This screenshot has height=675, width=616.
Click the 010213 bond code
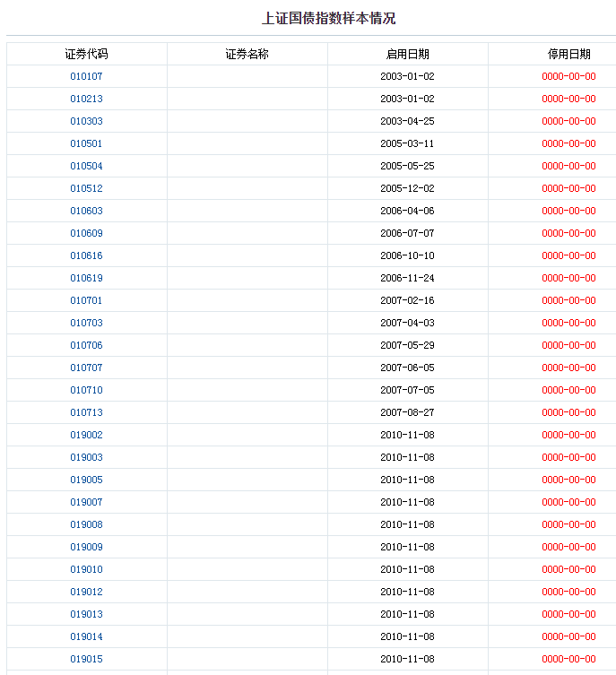coord(86,99)
